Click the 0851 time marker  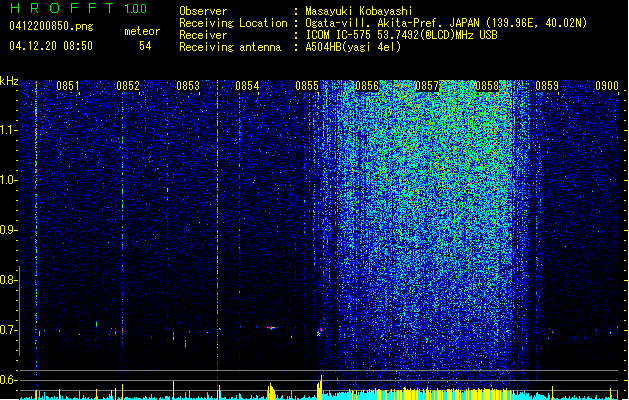[x=67, y=86]
